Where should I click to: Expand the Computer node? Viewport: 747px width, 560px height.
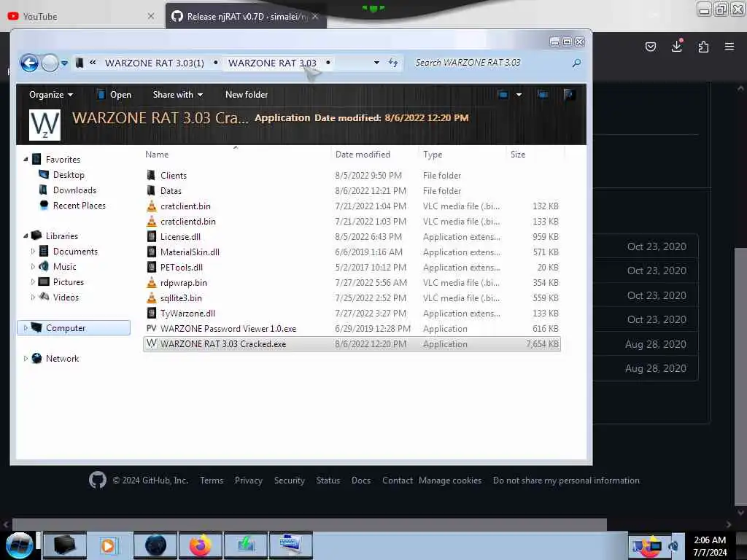[26, 327]
